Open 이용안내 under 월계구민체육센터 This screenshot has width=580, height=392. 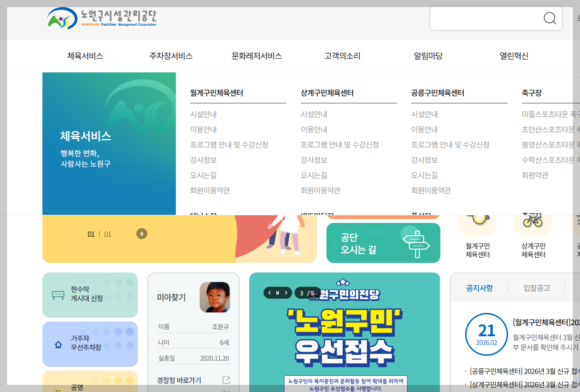pos(204,130)
